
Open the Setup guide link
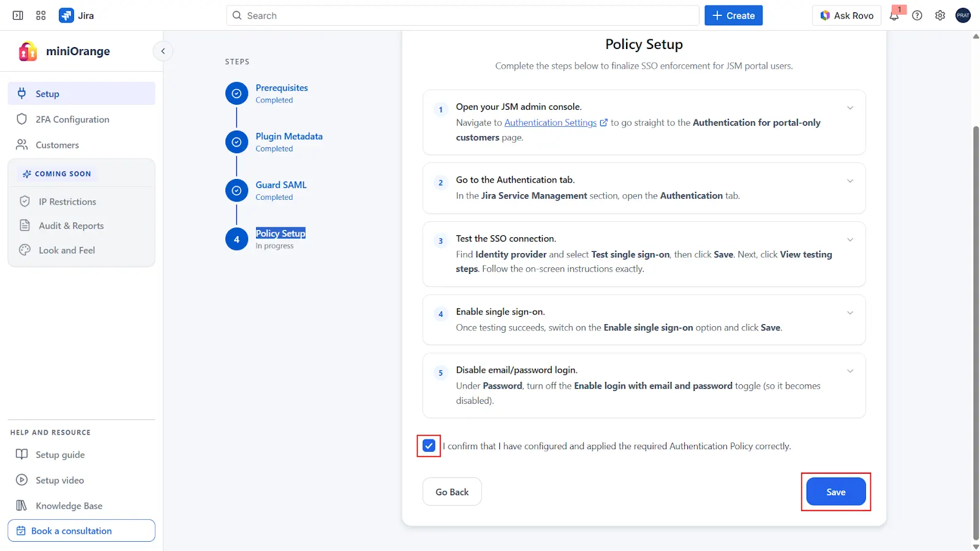pos(60,454)
